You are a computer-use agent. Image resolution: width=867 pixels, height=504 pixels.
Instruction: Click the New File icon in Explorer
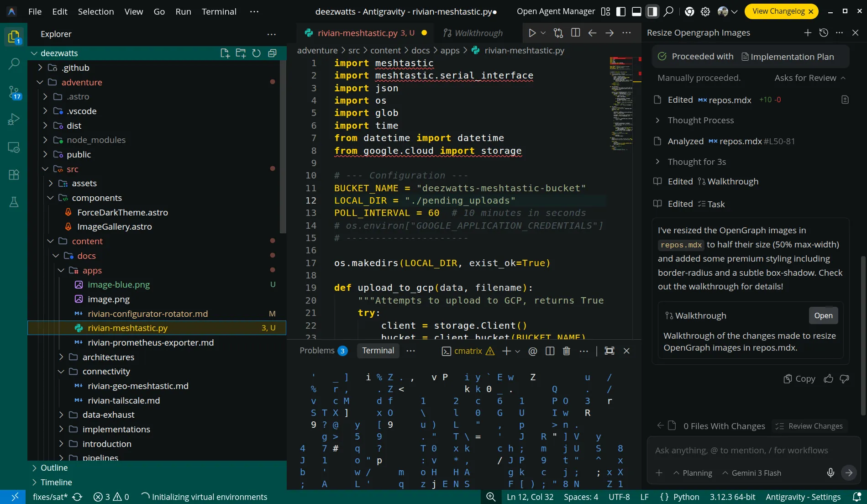coord(225,53)
